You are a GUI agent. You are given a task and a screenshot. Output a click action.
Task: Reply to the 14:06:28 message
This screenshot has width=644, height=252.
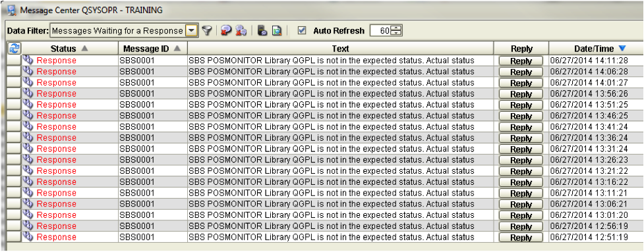521,72
